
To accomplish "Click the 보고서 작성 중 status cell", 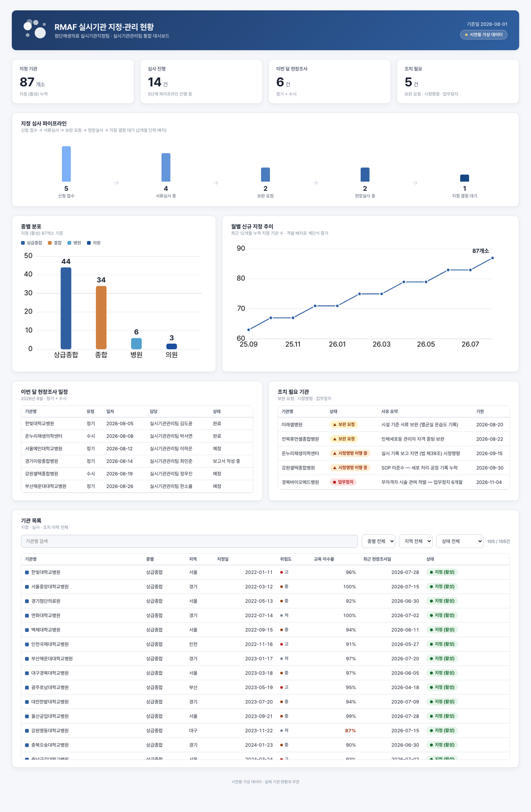I will [x=227, y=461].
